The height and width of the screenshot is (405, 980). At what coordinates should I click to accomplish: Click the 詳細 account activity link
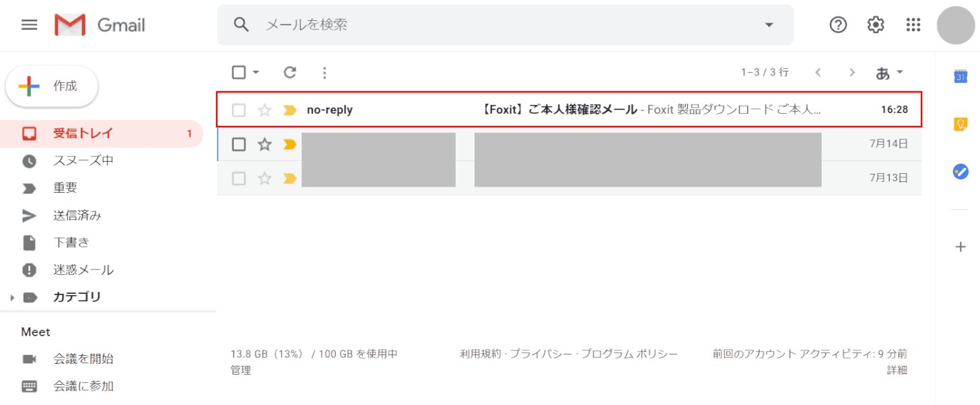coord(897,370)
